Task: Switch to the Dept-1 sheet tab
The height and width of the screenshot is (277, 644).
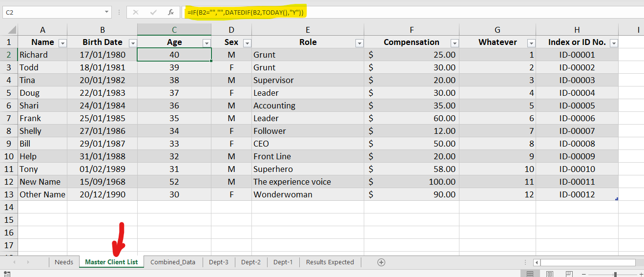Action: [x=283, y=262]
